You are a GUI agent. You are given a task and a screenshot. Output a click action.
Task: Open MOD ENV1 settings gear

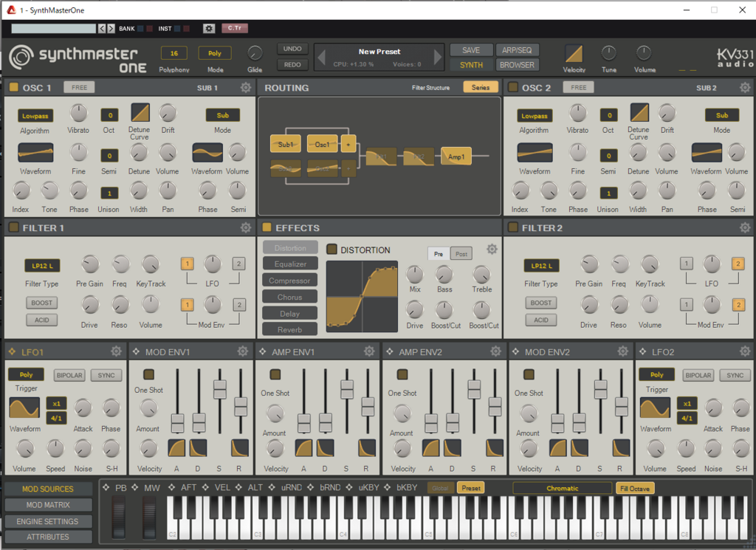(x=242, y=351)
